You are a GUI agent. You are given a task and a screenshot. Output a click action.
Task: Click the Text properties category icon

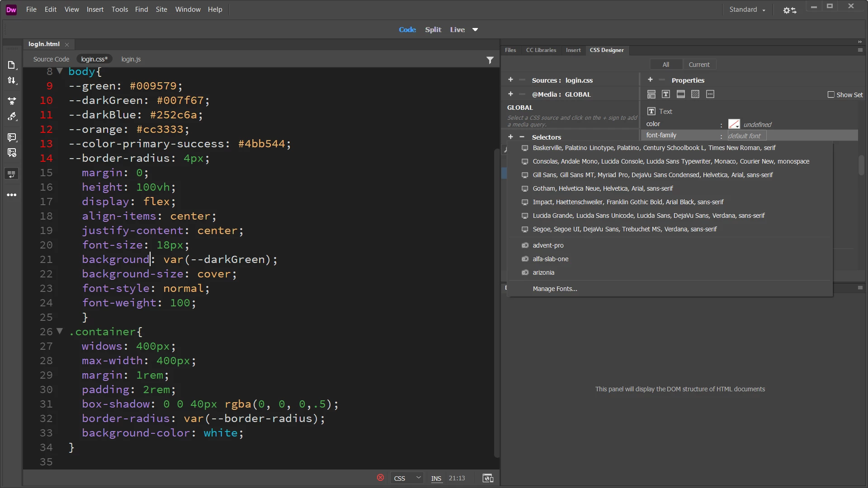tap(665, 94)
